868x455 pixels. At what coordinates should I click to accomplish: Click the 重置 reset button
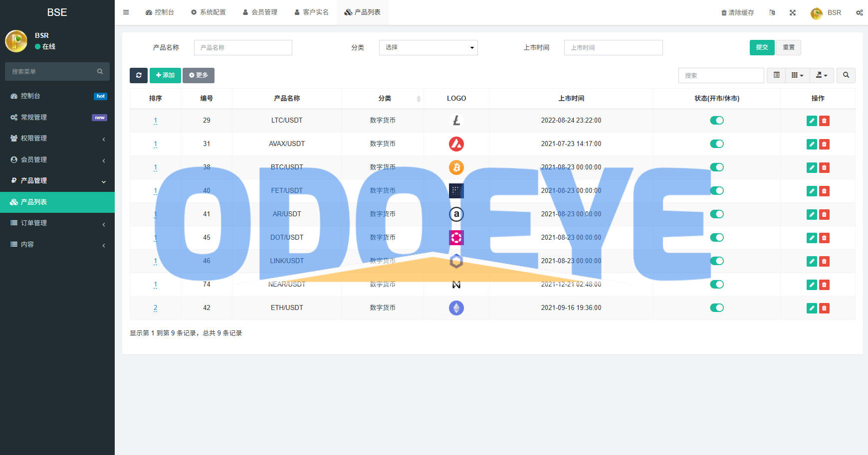[789, 47]
